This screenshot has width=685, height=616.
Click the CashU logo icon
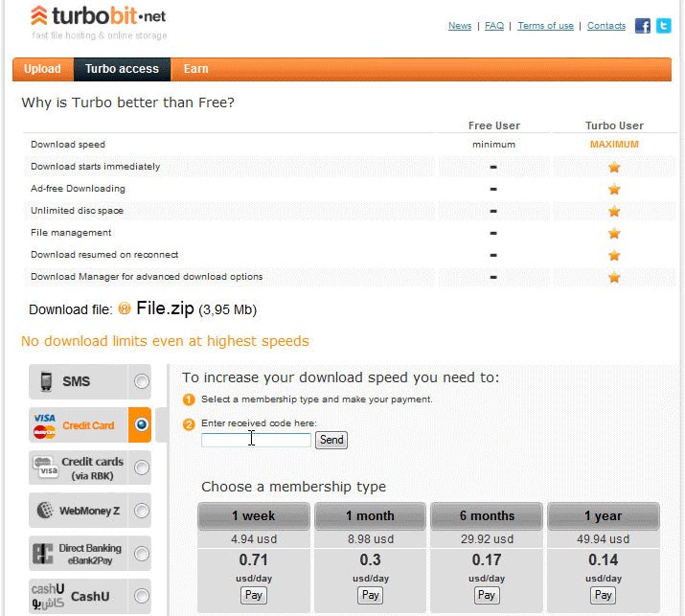48,596
